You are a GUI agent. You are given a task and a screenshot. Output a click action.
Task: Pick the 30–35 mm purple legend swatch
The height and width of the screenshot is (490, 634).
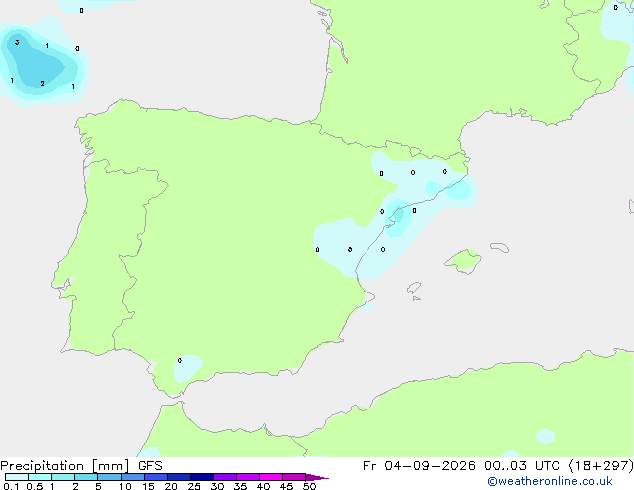coord(225,477)
